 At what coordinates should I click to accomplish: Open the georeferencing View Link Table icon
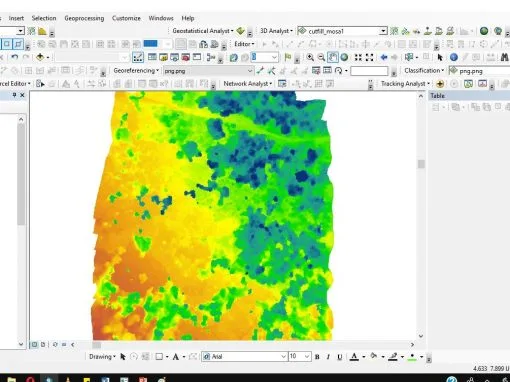327,71
